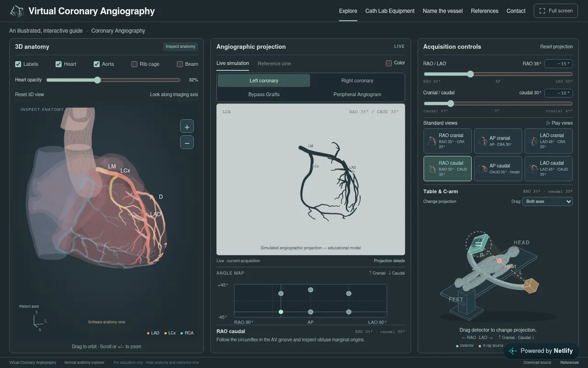The width and height of the screenshot is (588, 368).
Task: Select the AP cranial standard view card
Action: [x=498, y=141]
